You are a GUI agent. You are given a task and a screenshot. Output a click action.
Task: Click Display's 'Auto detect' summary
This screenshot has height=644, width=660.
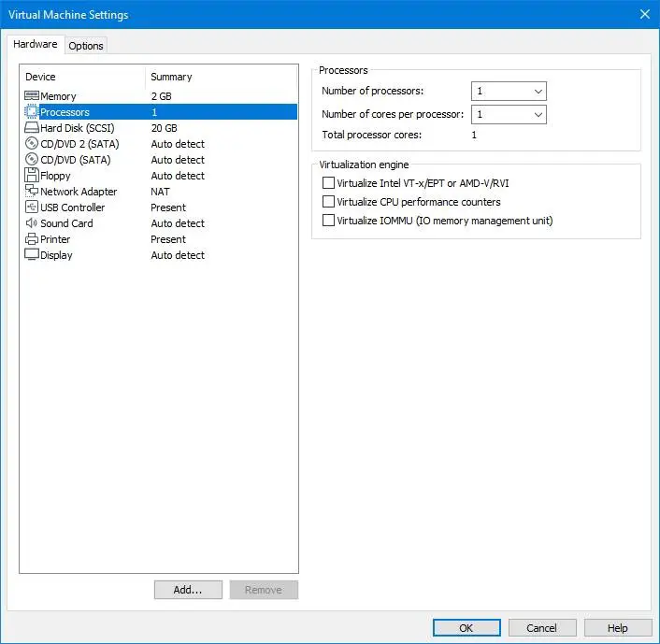coord(178,255)
